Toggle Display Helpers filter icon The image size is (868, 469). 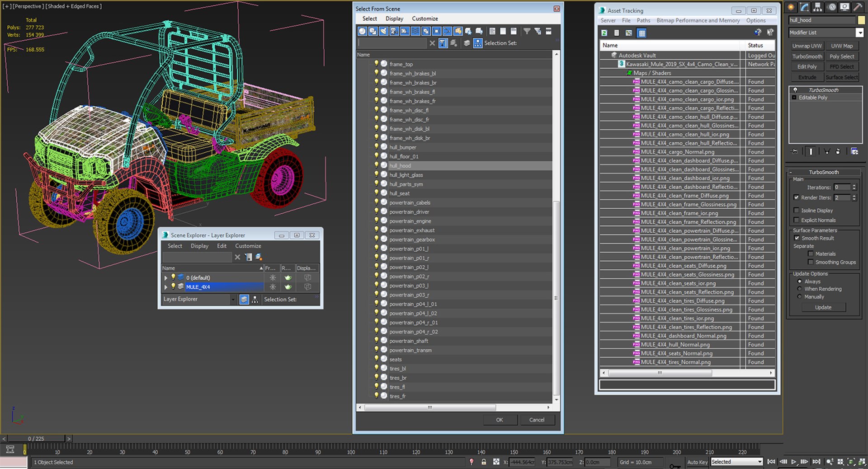click(x=405, y=31)
